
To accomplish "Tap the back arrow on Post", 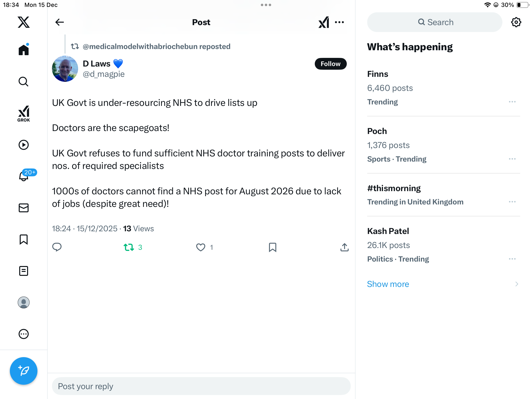I will point(60,22).
